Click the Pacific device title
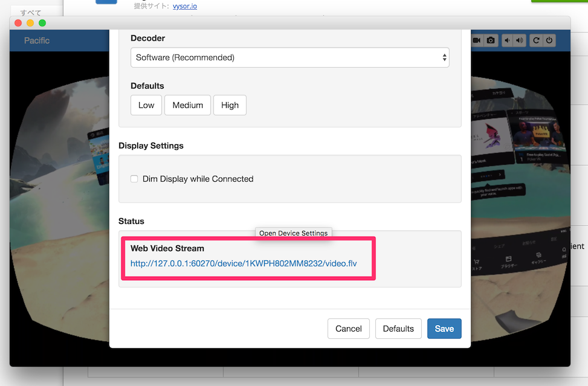 pos(37,40)
